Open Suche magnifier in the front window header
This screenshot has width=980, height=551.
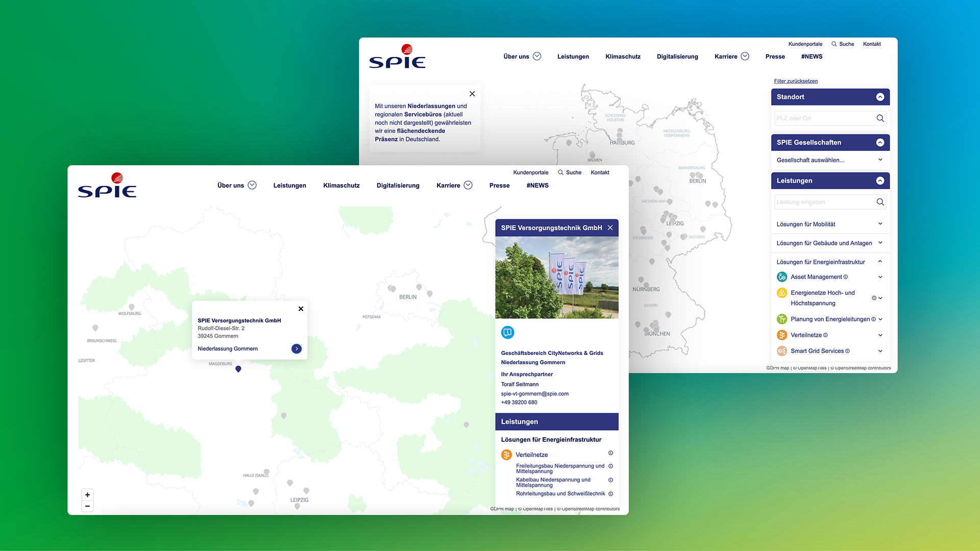pos(560,172)
